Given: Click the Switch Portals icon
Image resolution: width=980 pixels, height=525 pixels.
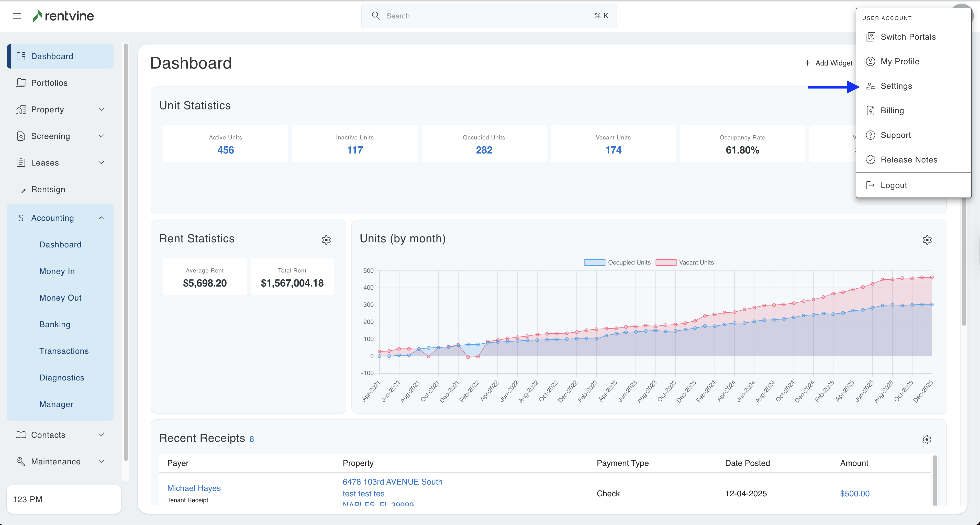Looking at the screenshot, I should click(x=870, y=37).
